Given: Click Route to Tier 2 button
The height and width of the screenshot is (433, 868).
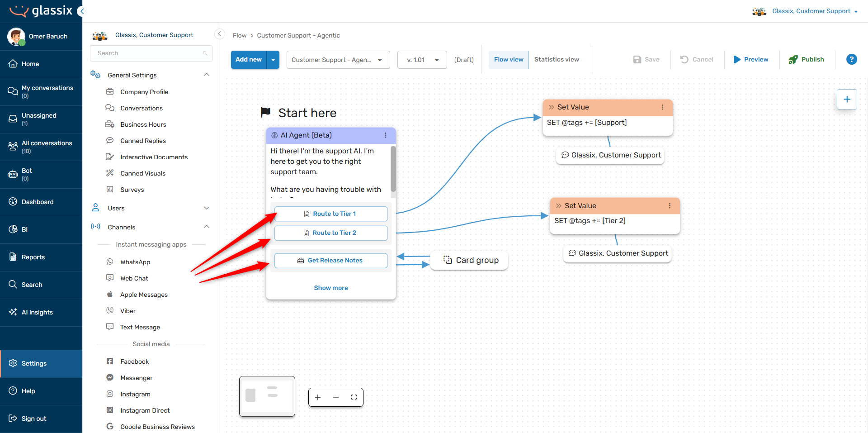Looking at the screenshot, I should pos(331,233).
